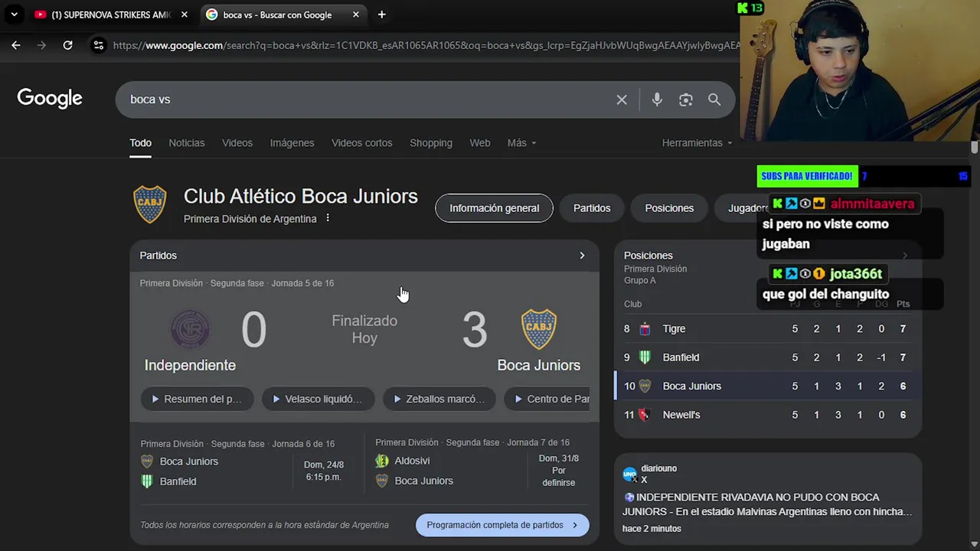Click the URL in the address bar
Image resolution: width=980 pixels, height=551 pixels.
(425, 45)
